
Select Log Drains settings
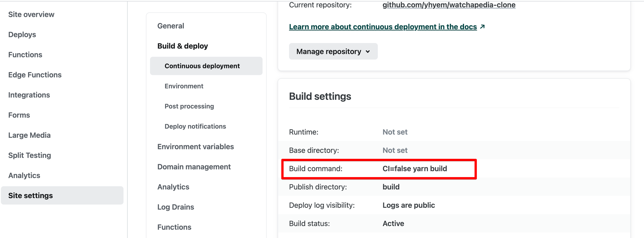click(175, 207)
